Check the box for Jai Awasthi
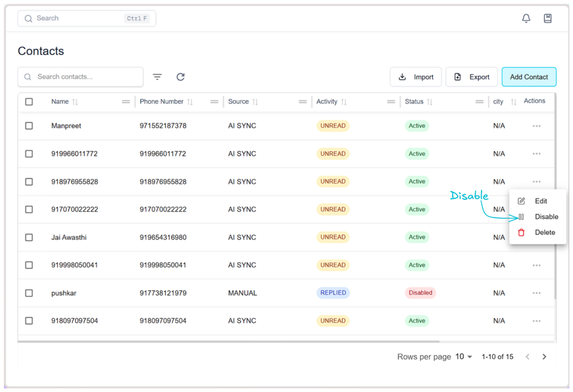This screenshot has height=392, width=573. (29, 237)
